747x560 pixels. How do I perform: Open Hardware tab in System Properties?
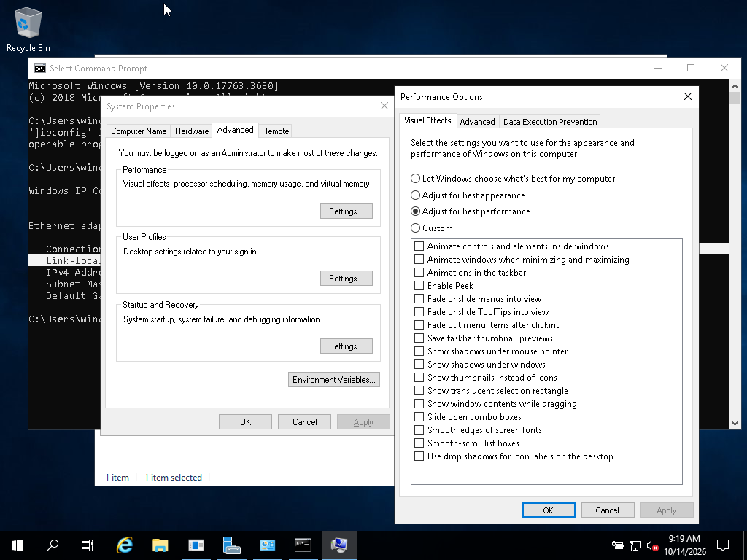pyautogui.click(x=192, y=131)
